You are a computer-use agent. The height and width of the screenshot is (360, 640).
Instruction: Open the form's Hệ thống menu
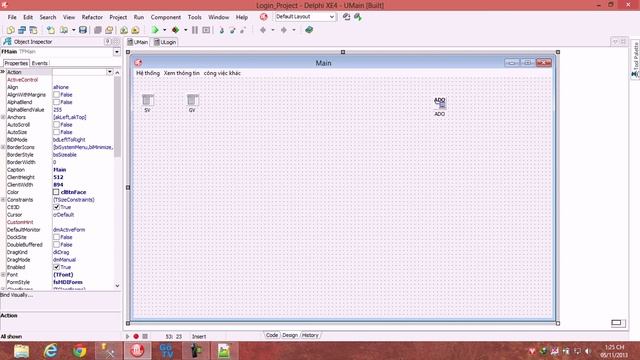point(148,73)
